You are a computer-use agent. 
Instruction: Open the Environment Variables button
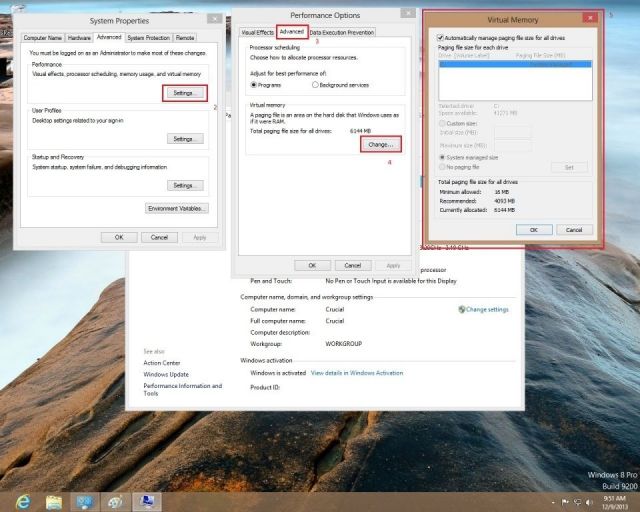177,208
